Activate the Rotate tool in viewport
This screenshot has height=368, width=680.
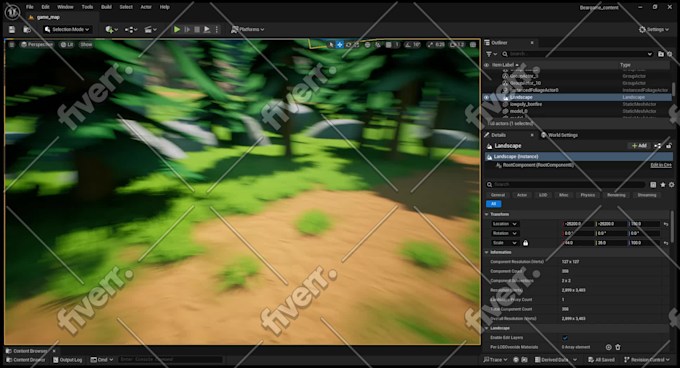348,45
